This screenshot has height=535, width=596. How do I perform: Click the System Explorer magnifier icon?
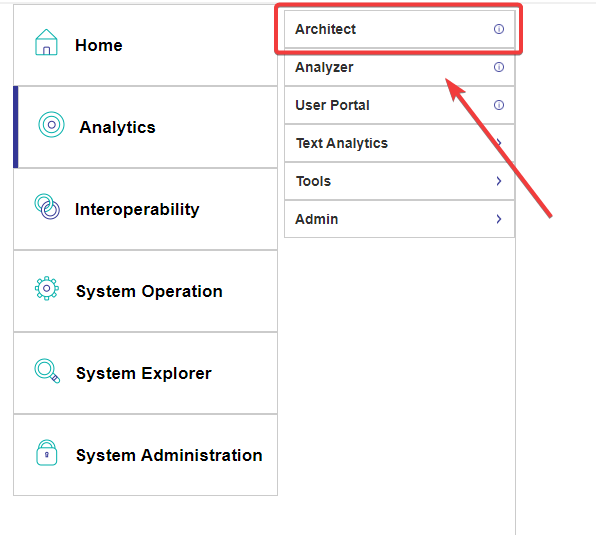coord(47,371)
